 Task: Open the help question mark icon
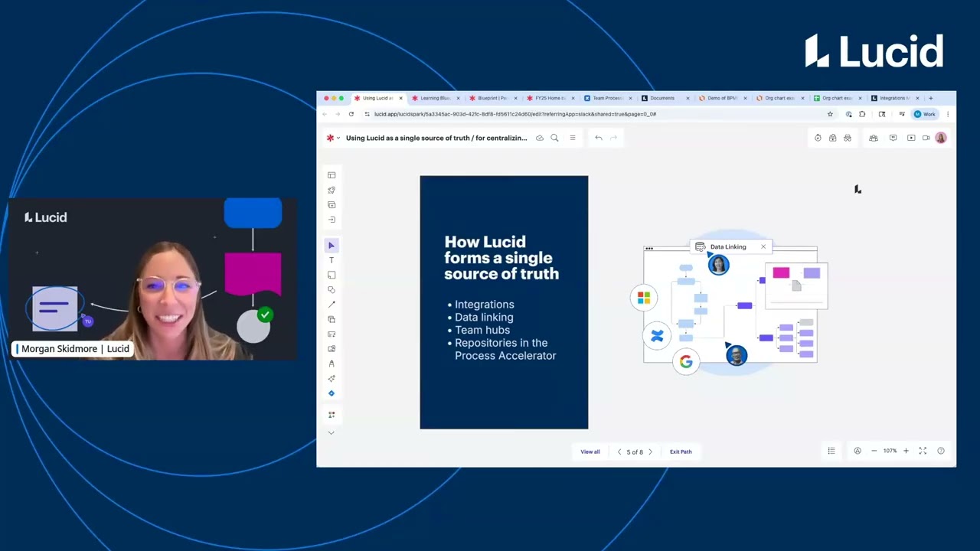point(941,451)
